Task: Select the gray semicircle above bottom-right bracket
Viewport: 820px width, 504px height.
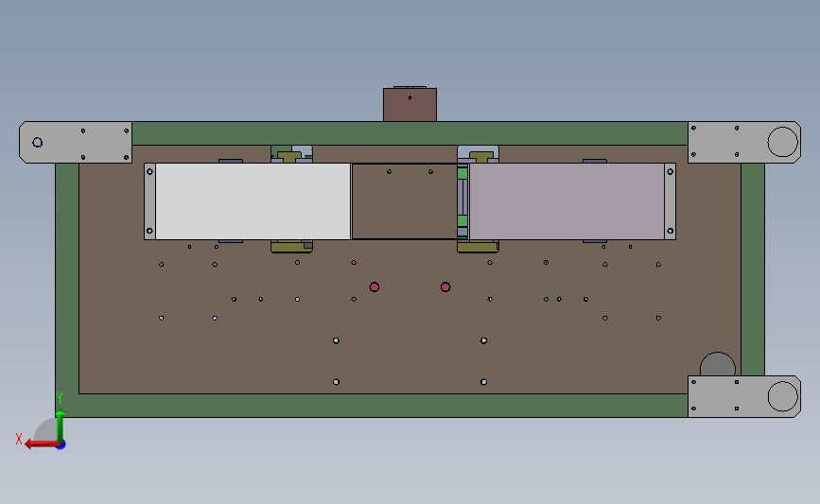Action: coord(718,364)
